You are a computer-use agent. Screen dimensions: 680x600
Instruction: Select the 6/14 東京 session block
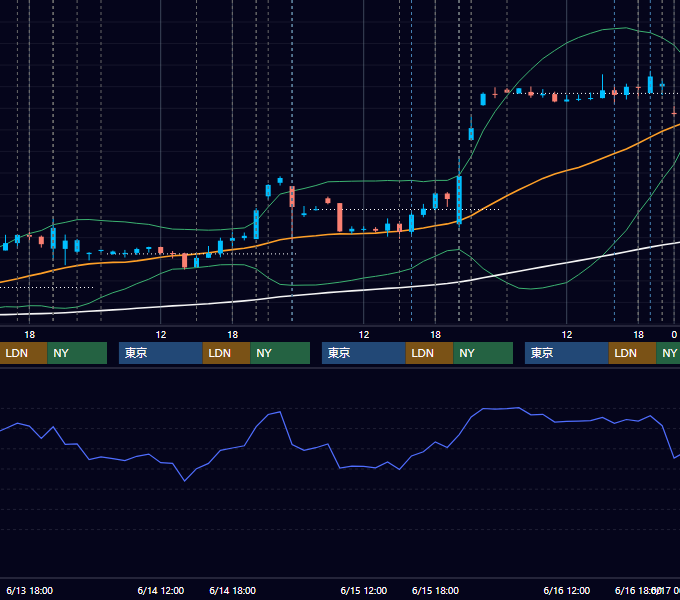160,353
